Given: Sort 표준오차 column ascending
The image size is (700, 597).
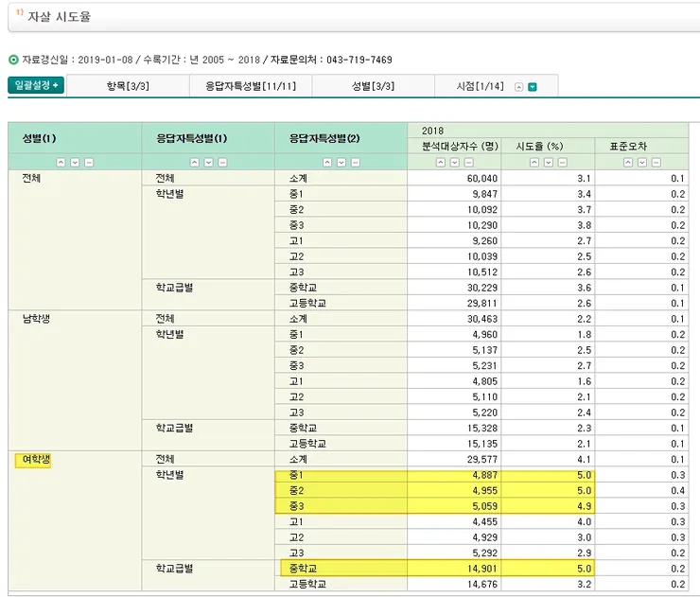Looking at the screenshot, I should pyautogui.click(x=628, y=163).
